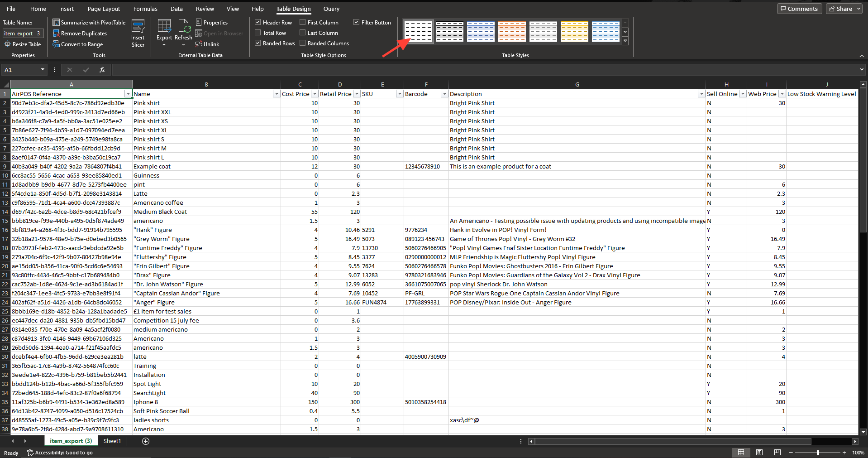Click Remove Duplicates icon

point(56,33)
